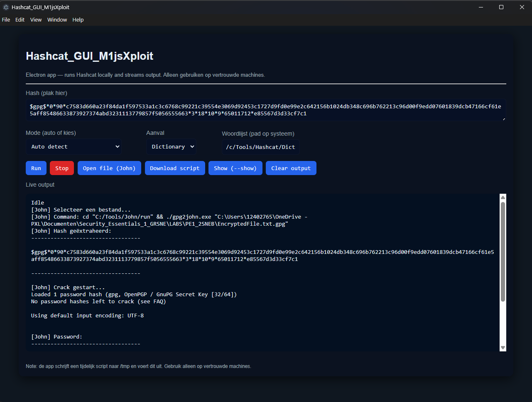Click the 'Mode (auto of kies)' label
This screenshot has width=532, height=402.
click(x=51, y=133)
